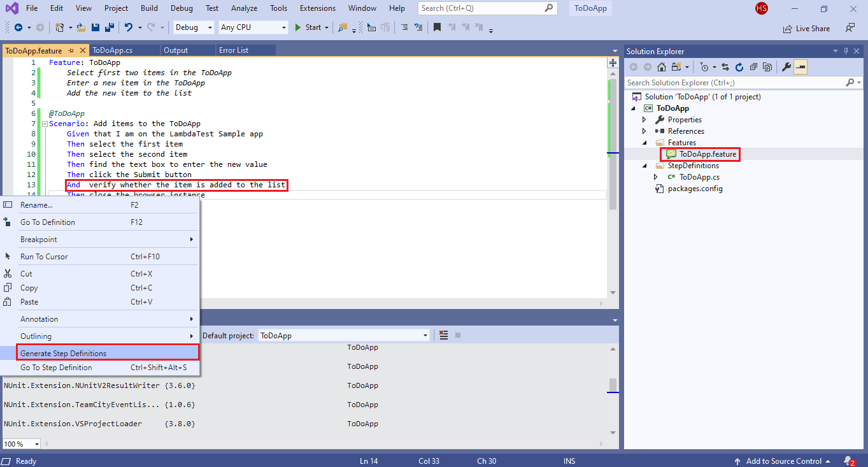Viewport: 868px width, 467px height.
Task: Click the Undo arrow icon in toolbar
Action: click(x=129, y=27)
